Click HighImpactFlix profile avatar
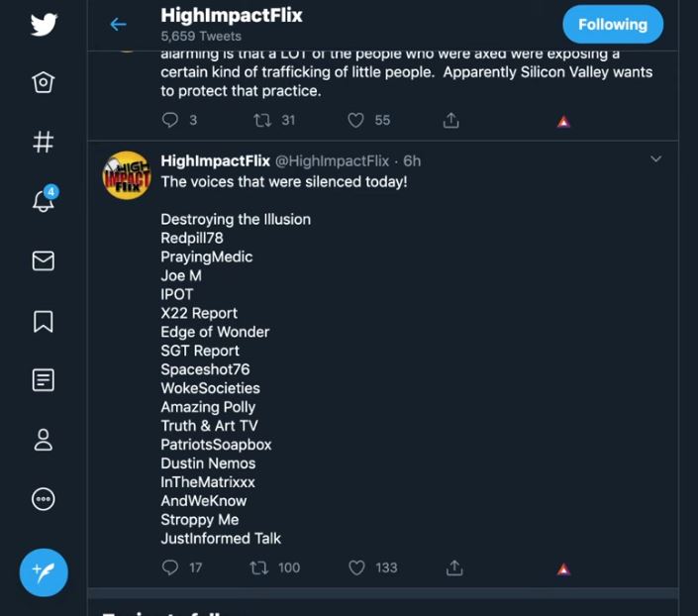 127,175
